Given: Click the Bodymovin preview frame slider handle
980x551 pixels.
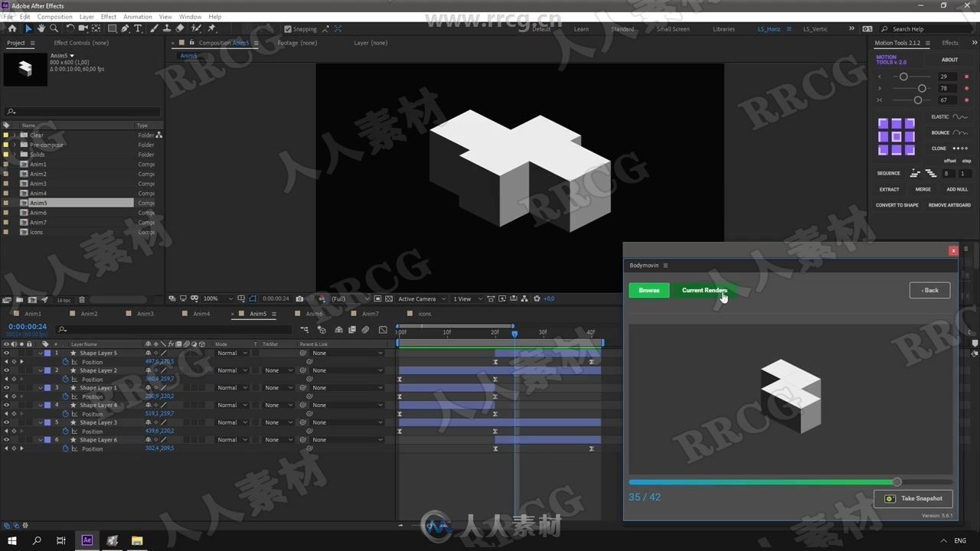Looking at the screenshot, I should click(897, 482).
